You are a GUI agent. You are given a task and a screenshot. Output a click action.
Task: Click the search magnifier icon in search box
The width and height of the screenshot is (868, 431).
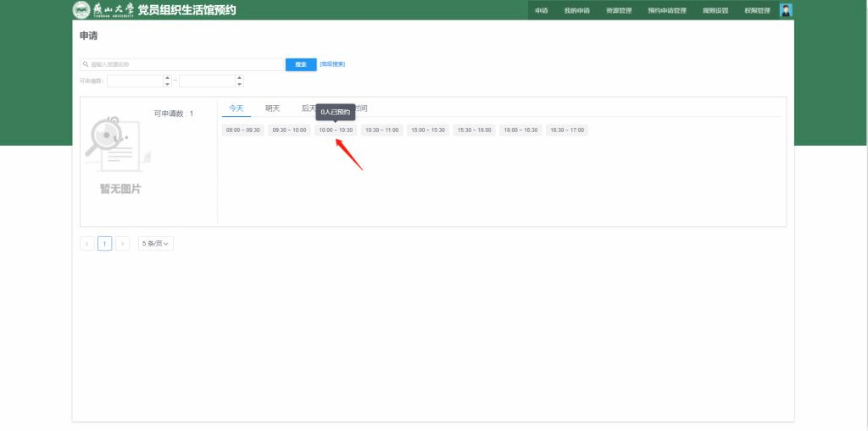click(86, 64)
